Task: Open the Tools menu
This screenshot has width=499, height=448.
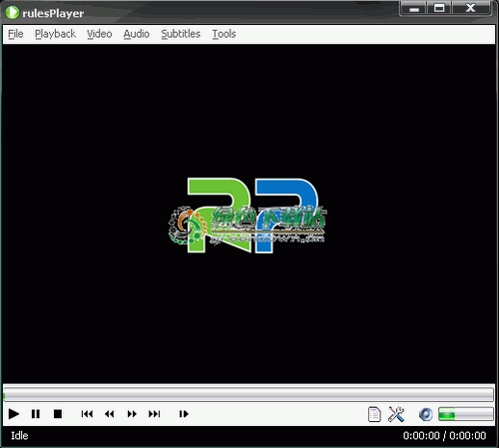Action: click(224, 34)
